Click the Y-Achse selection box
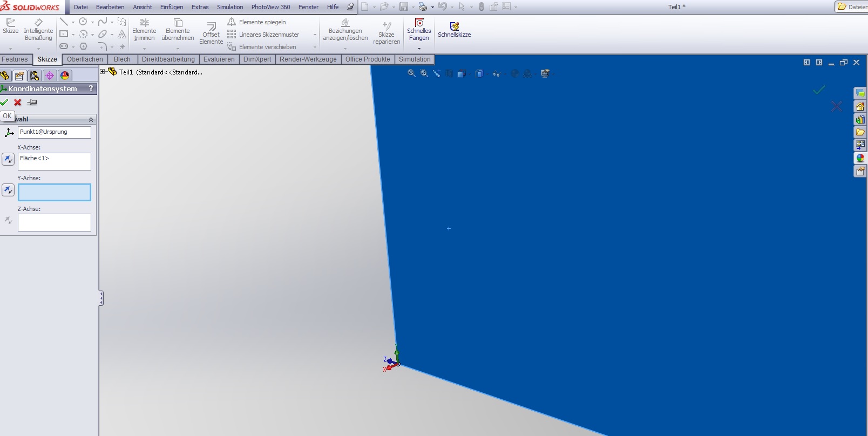The width and height of the screenshot is (868, 436). pyautogui.click(x=55, y=192)
